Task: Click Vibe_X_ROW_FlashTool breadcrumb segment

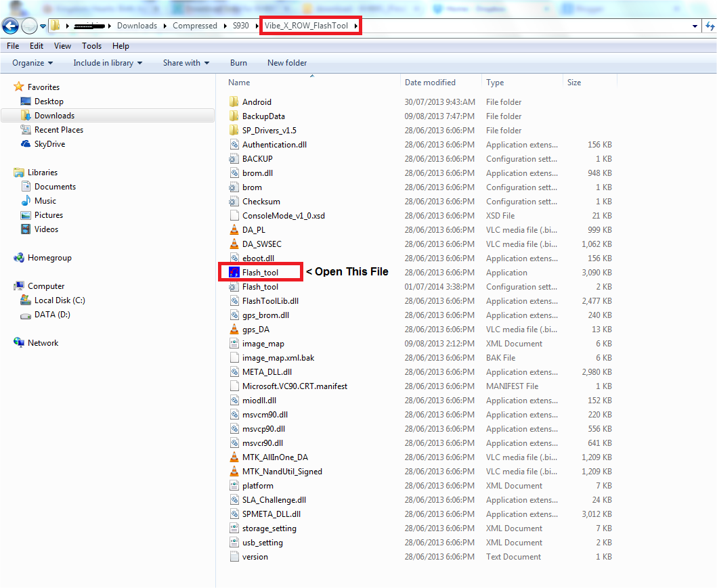Action: click(x=306, y=26)
